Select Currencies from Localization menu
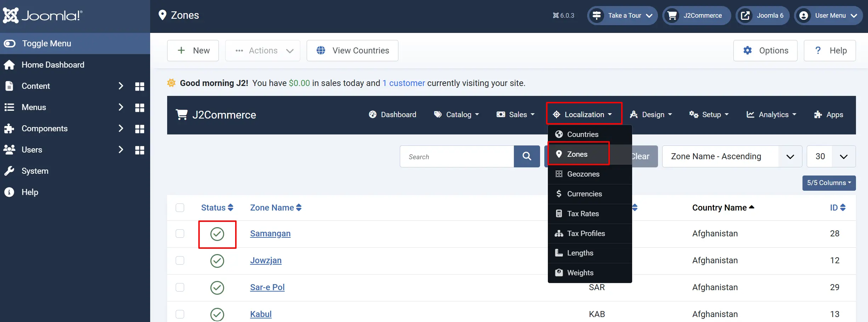 (590, 194)
